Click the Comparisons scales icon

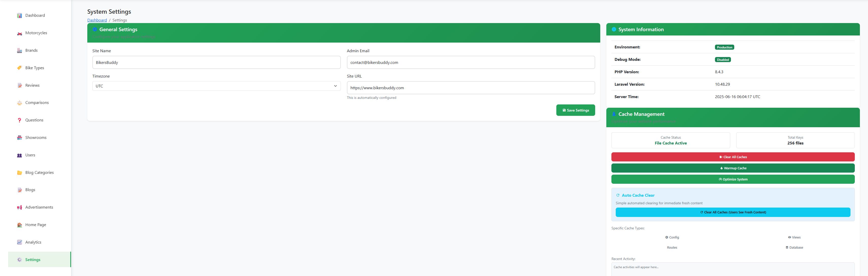20,103
